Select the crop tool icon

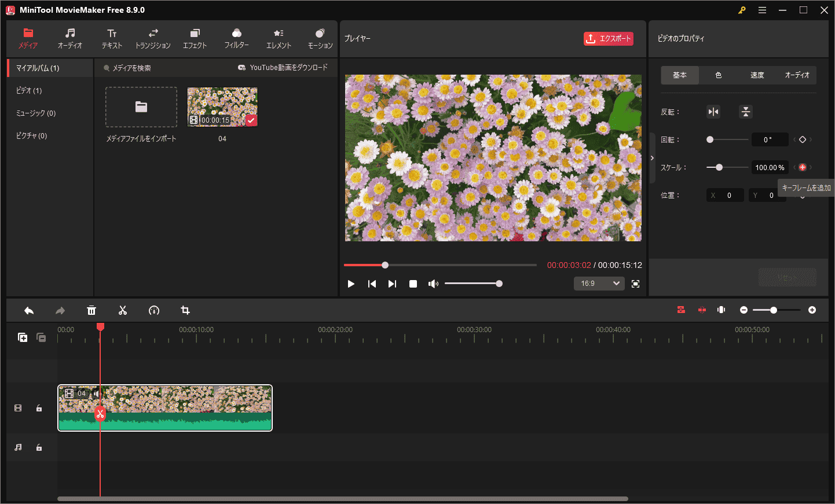[185, 311]
